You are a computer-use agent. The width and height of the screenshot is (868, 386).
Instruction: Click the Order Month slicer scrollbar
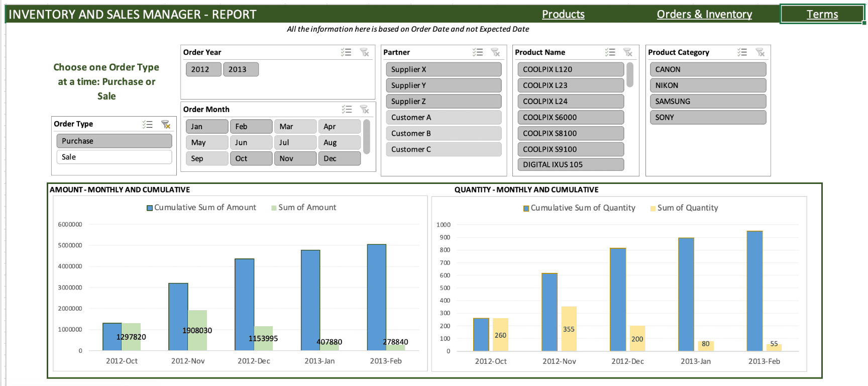point(367,137)
